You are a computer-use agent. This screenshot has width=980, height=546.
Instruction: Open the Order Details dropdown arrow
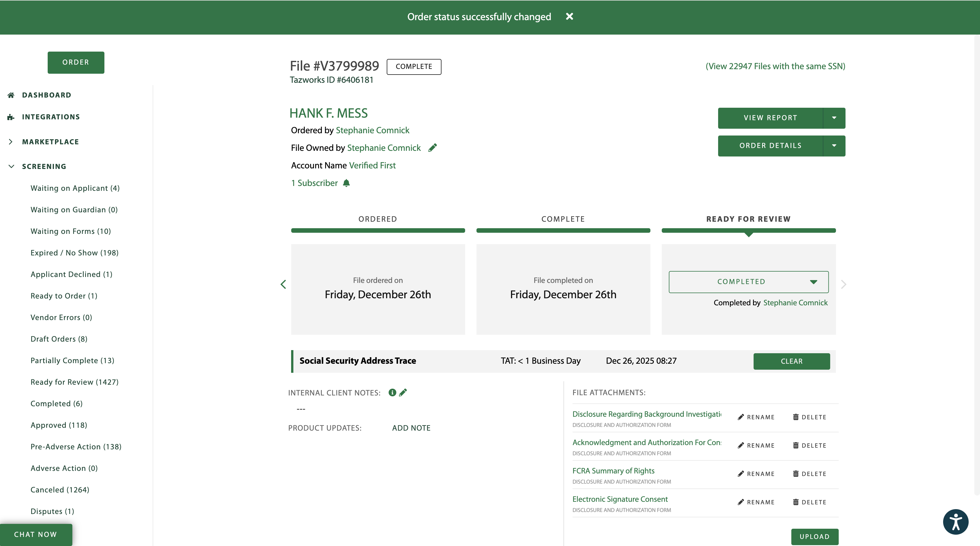click(x=834, y=146)
